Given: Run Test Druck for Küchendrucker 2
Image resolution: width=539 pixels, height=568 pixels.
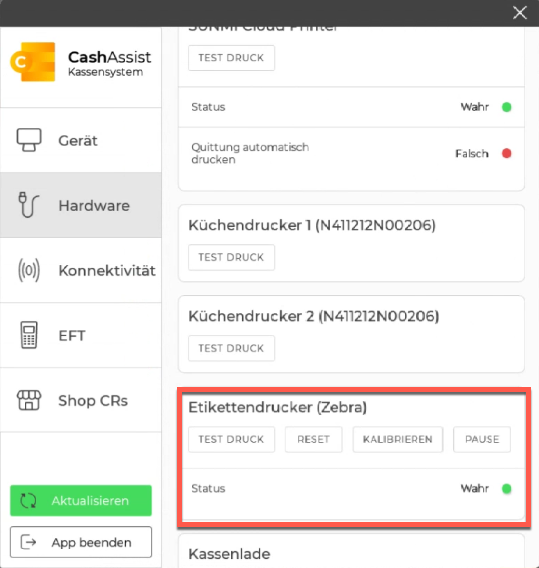Looking at the screenshot, I should coord(231,348).
